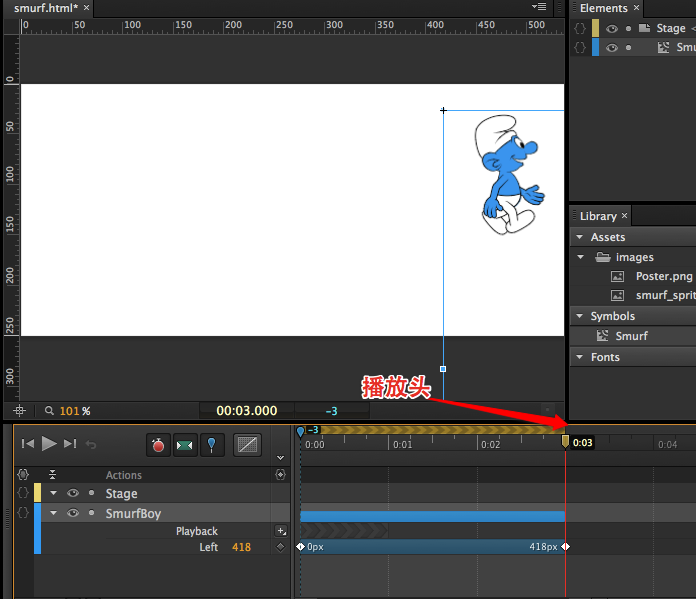Close the Library panel
Image resolution: width=696 pixels, height=599 pixels.
[625, 215]
